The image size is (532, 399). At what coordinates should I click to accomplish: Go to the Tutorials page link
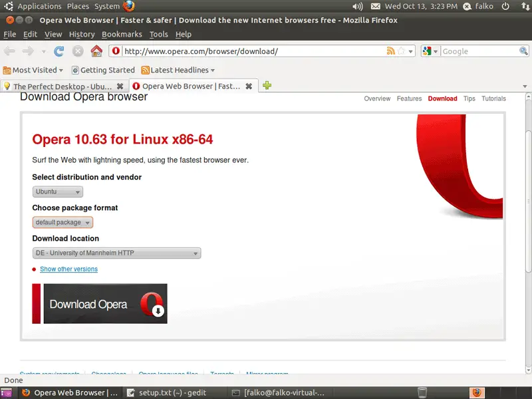(493, 98)
